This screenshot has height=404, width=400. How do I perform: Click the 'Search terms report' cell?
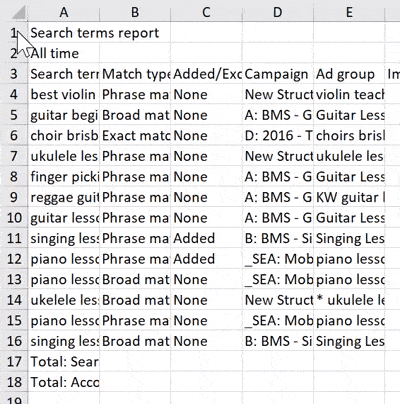click(x=95, y=33)
